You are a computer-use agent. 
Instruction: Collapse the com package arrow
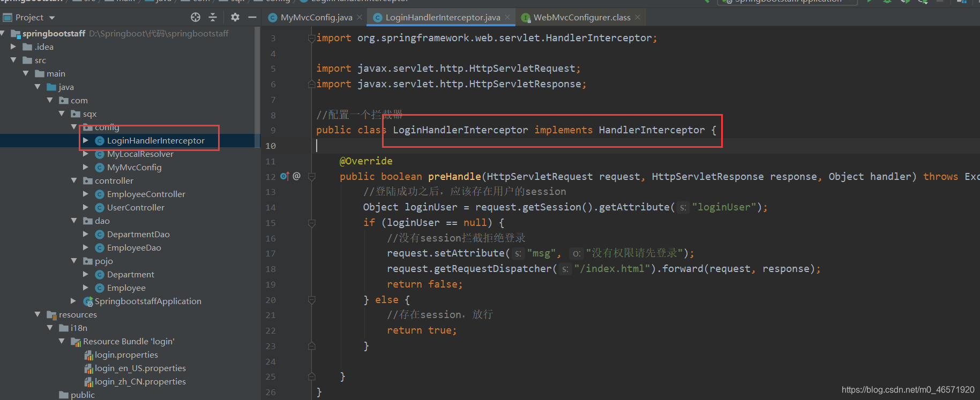[x=50, y=101]
